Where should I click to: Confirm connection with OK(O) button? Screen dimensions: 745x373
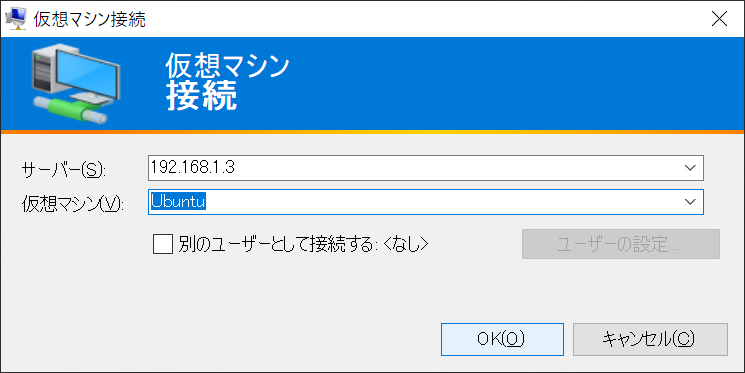[502, 339]
